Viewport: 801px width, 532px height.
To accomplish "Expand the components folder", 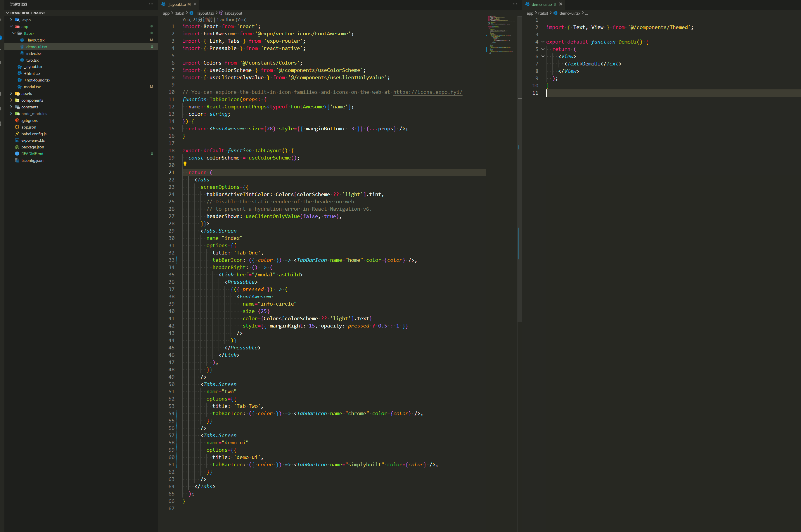I will [32, 100].
